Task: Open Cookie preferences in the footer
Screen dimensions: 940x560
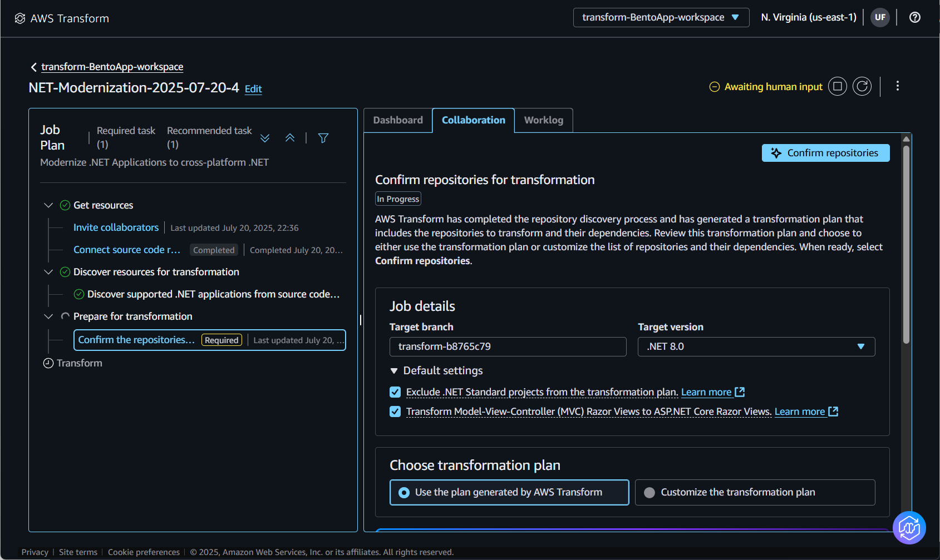Action: [x=144, y=552]
